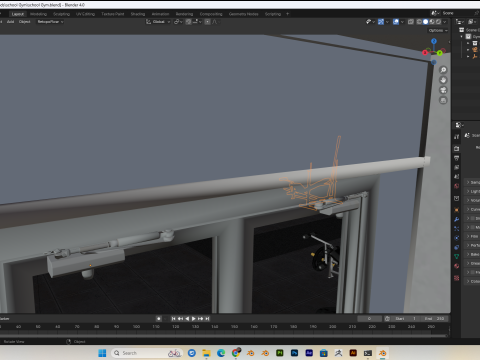The width and height of the screenshot is (480, 360).
Task: Open the View Layer properties tab
Action: coord(457,167)
